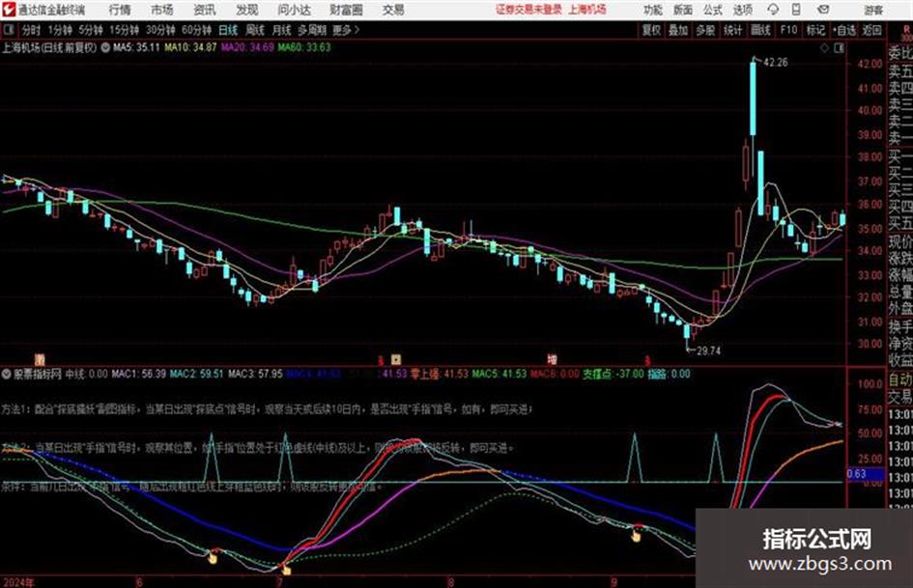This screenshot has width=913, height=588.
Task: Open the 资讯 menu
Action: [x=205, y=10]
